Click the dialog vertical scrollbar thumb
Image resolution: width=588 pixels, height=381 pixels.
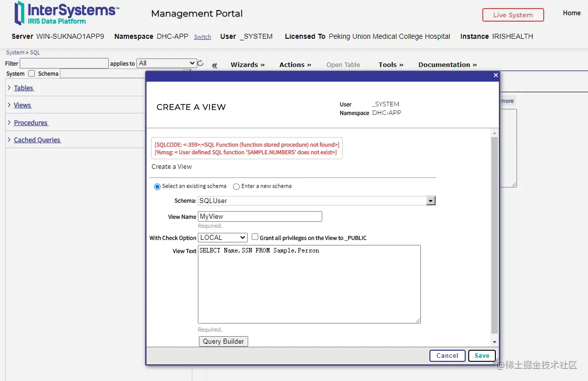pos(495,235)
